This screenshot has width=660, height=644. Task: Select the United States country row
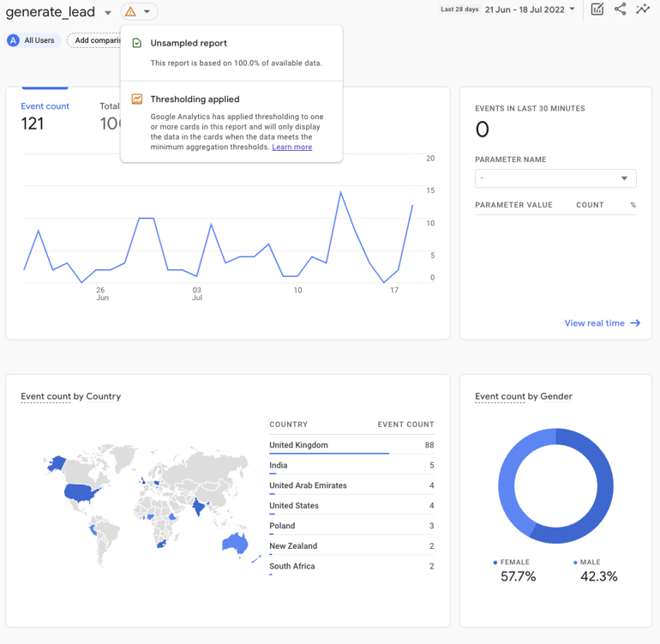click(x=351, y=506)
